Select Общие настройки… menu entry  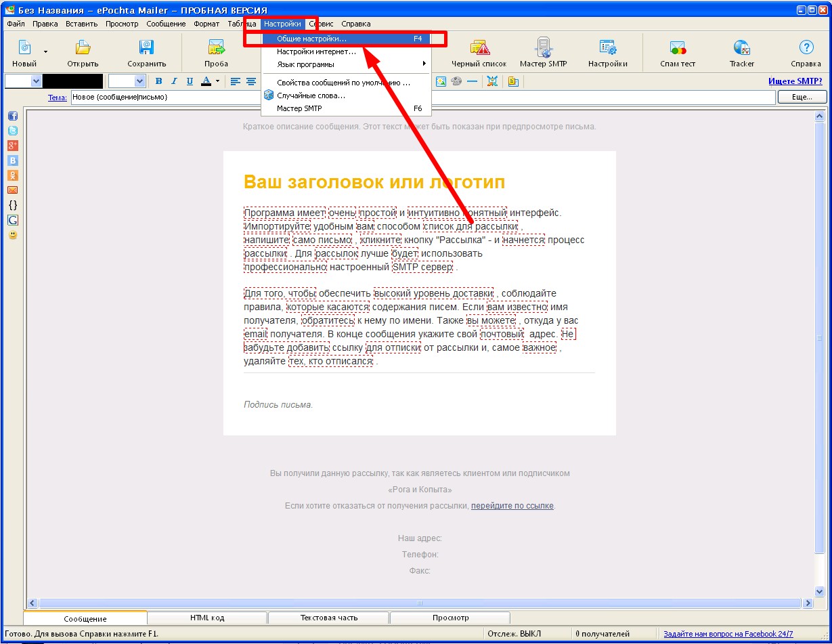pyautogui.click(x=346, y=39)
